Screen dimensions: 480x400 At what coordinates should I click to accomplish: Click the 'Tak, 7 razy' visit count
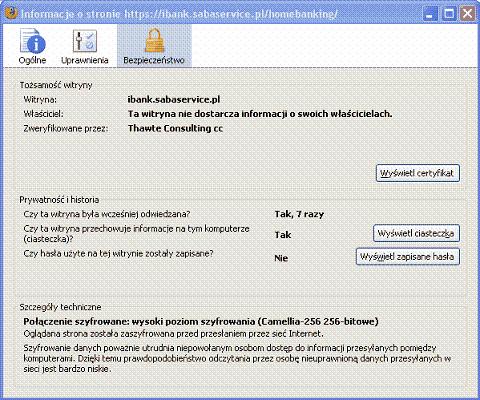[x=299, y=214]
